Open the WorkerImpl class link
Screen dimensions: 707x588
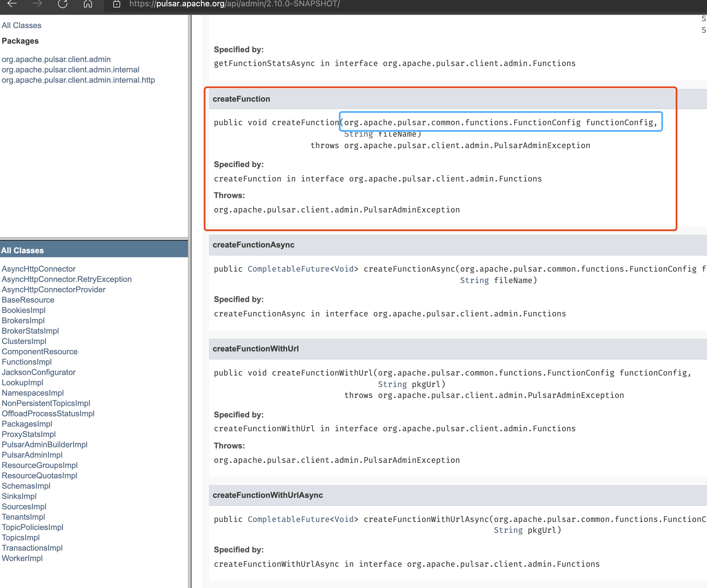(x=22, y=558)
